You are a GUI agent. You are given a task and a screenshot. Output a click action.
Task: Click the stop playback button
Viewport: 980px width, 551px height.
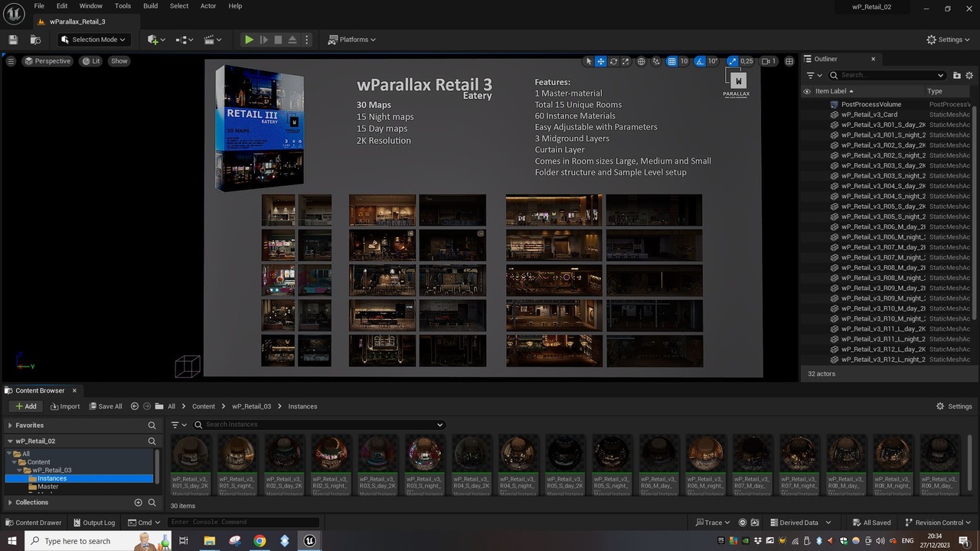(278, 40)
